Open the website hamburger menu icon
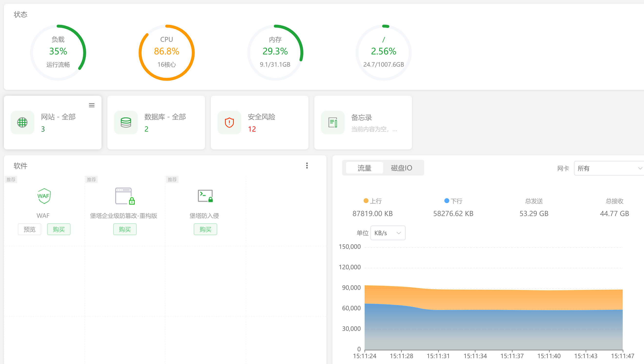Screen dimensions: 644x364 [x=92, y=105]
